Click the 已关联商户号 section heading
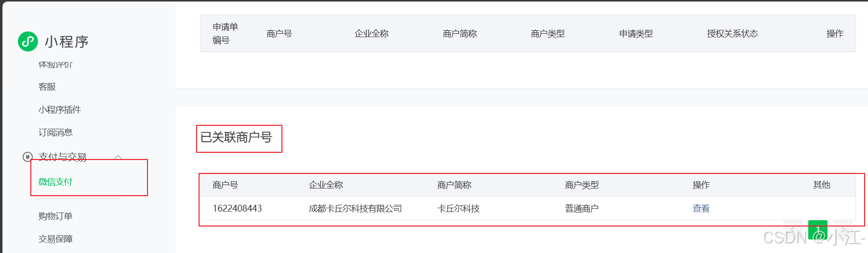Image resolution: width=868 pixels, height=253 pixels. coord(236,137)
